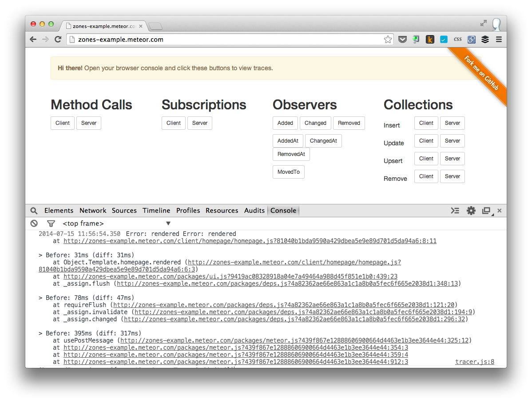532x403 pixels.
Task: Reload the current page
Action: tap(58, 39)
